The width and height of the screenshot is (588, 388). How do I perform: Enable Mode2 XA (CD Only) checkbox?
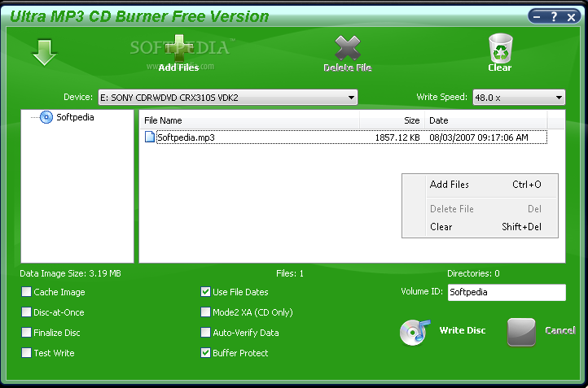point(205,312)
